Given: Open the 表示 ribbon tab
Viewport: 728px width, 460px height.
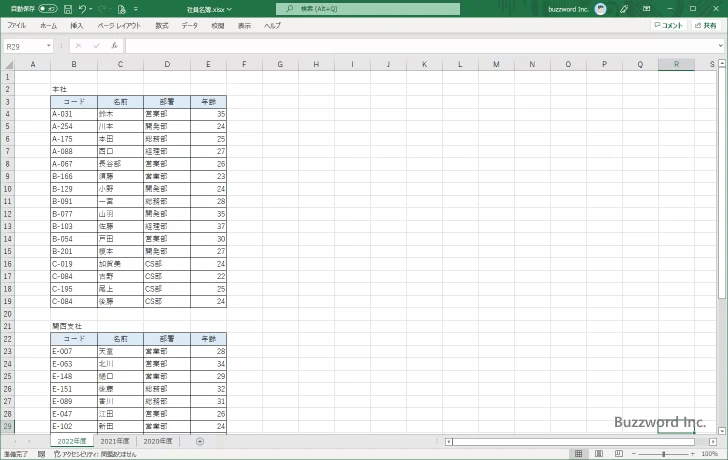Looking at the screenshot, I should (244, 26).
